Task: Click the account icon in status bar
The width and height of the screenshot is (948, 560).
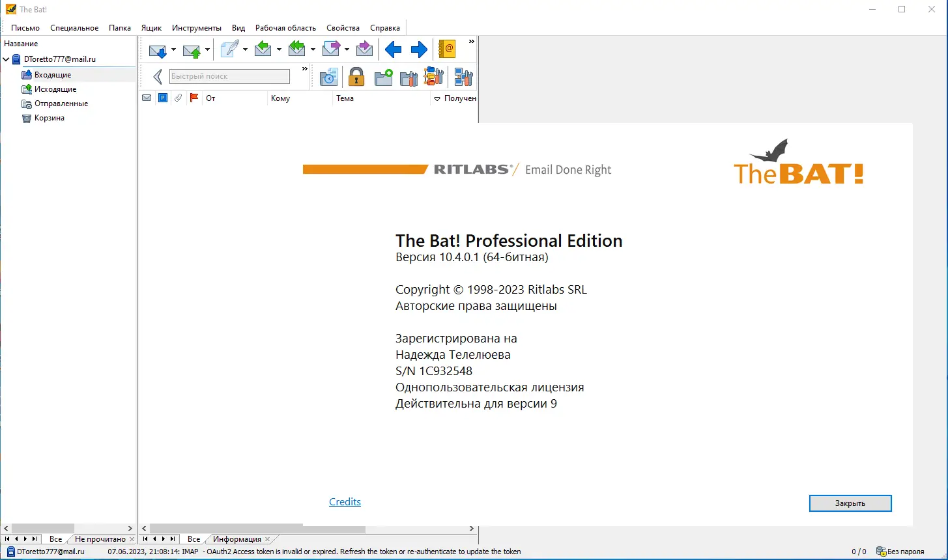Action: 11,552
